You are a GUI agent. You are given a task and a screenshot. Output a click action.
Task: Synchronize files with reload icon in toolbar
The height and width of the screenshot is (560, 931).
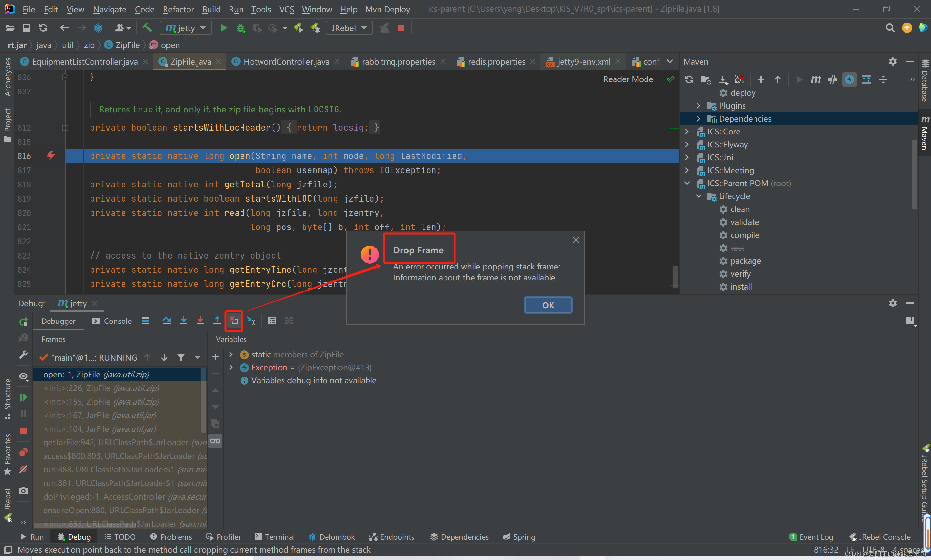(43, 28)
